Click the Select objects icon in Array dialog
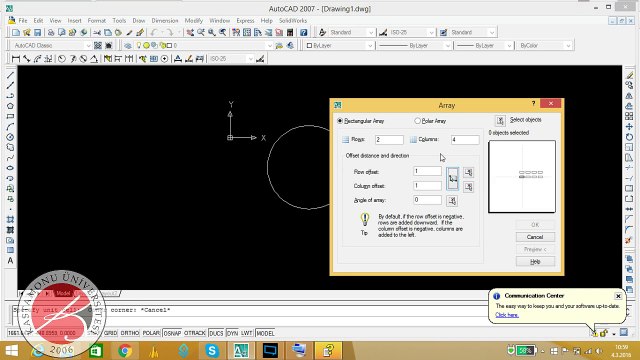Screen dimensions: 640x360 pyautogui.click(x=500, y=120)
